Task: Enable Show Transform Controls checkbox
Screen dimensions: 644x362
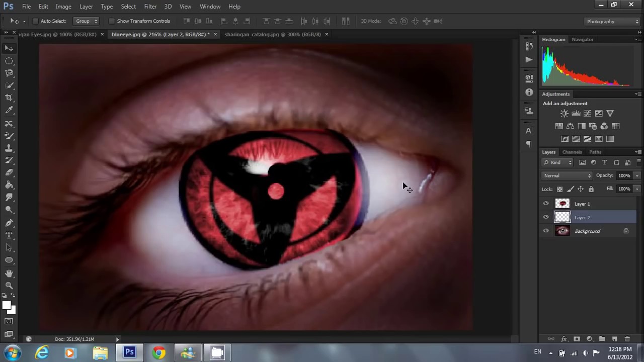Action: (112, 21)
